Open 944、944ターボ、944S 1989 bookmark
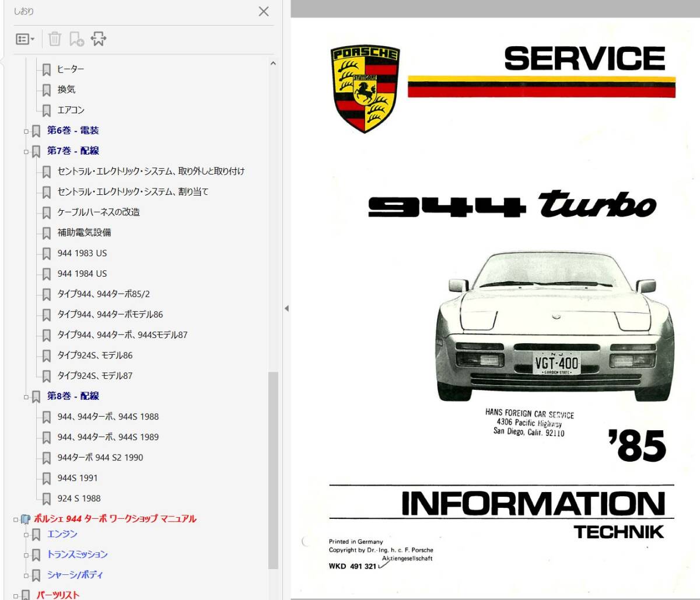The image size is (700, 600). pos(108,437)
